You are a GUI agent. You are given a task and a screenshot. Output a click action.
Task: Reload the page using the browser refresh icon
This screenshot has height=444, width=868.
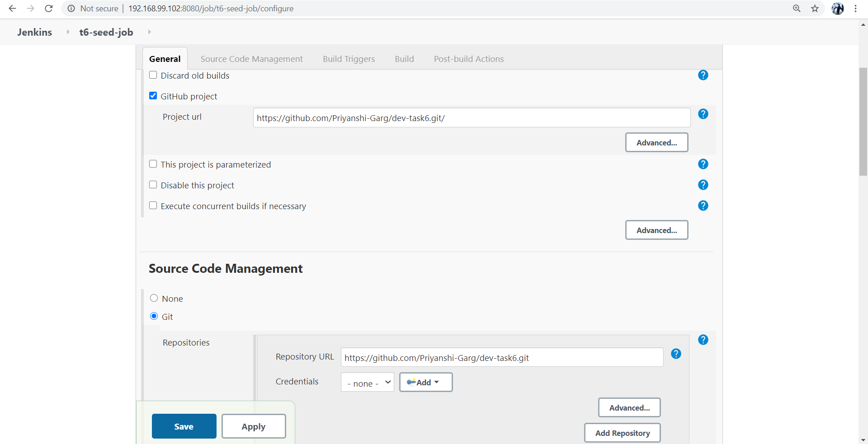49,8
